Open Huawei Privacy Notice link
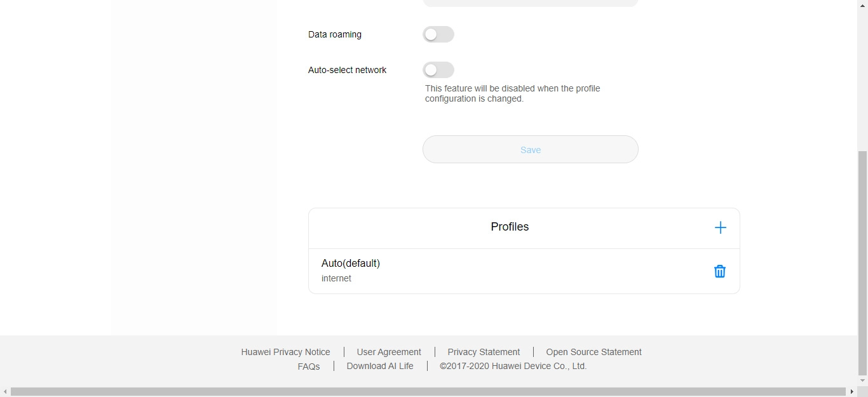The height and width of the screenshot is (397, 868). [285, 352]
